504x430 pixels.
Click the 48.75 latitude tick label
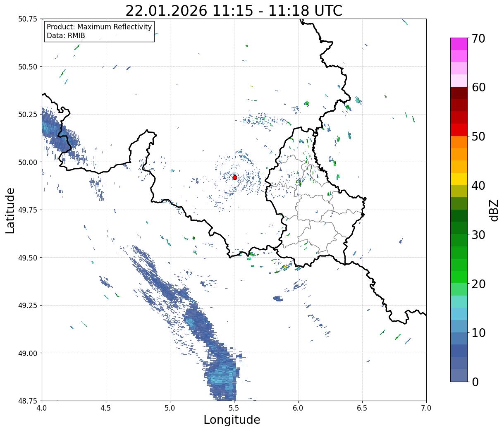pyautogui.click(x=28, y=401)
